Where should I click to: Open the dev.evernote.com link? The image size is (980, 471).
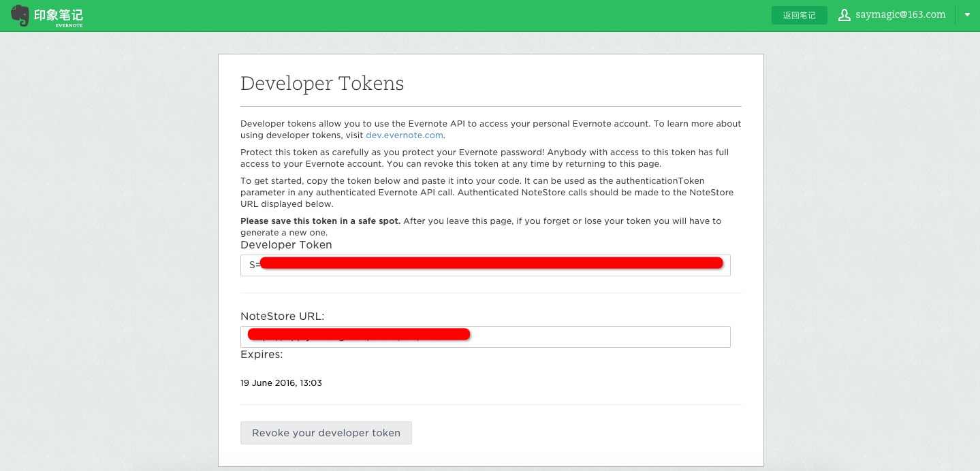[405, 135]
